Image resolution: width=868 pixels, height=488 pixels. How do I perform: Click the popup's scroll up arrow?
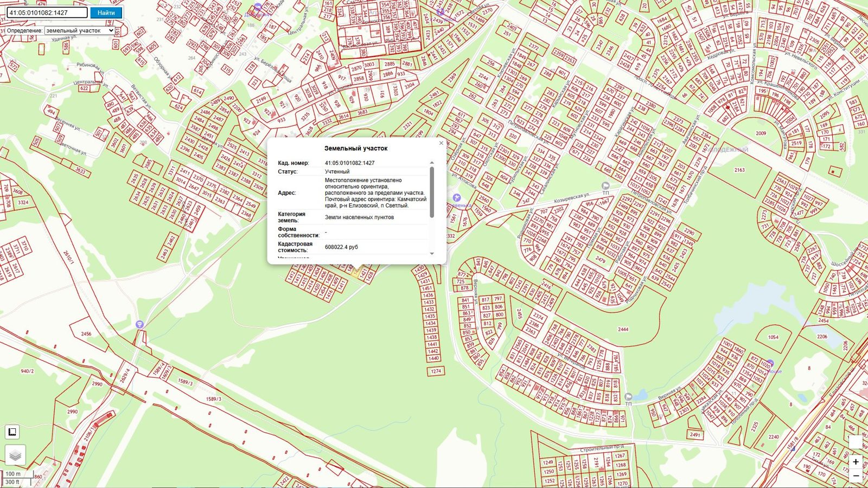pos(432,163)
